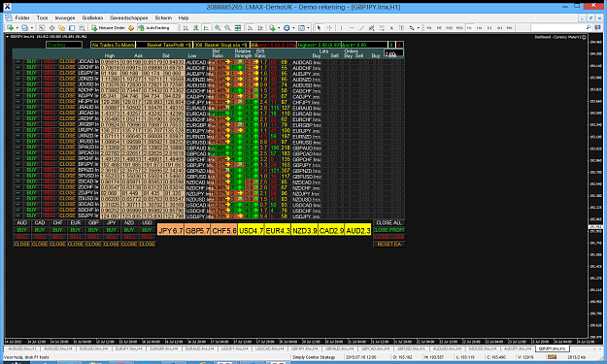Switch timeframe to M1
The width and height of the screenshot is (607, 364).
(429, 28)
